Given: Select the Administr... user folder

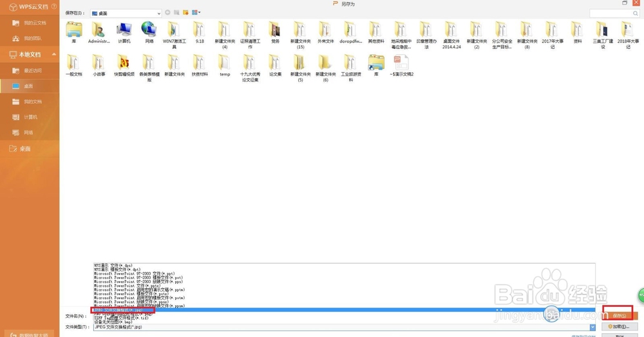Looking at the screenshot, I should (x=99, y=33).
